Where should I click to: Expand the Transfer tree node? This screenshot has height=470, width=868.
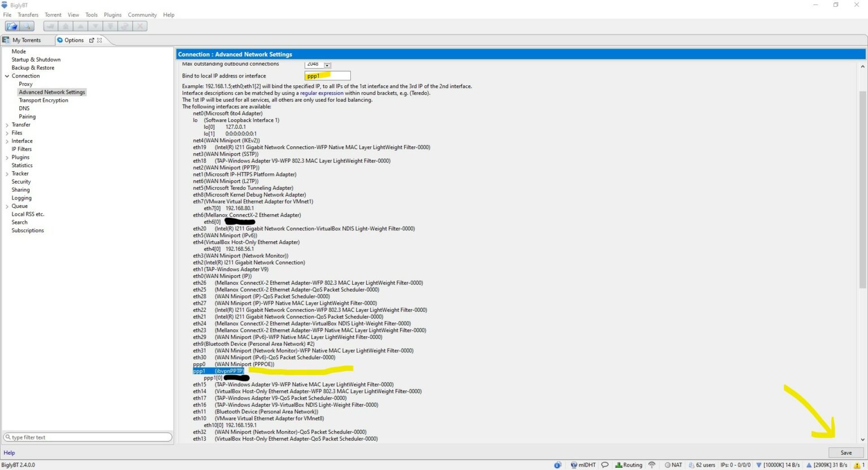pyautogui.click(x=7, y=125)
